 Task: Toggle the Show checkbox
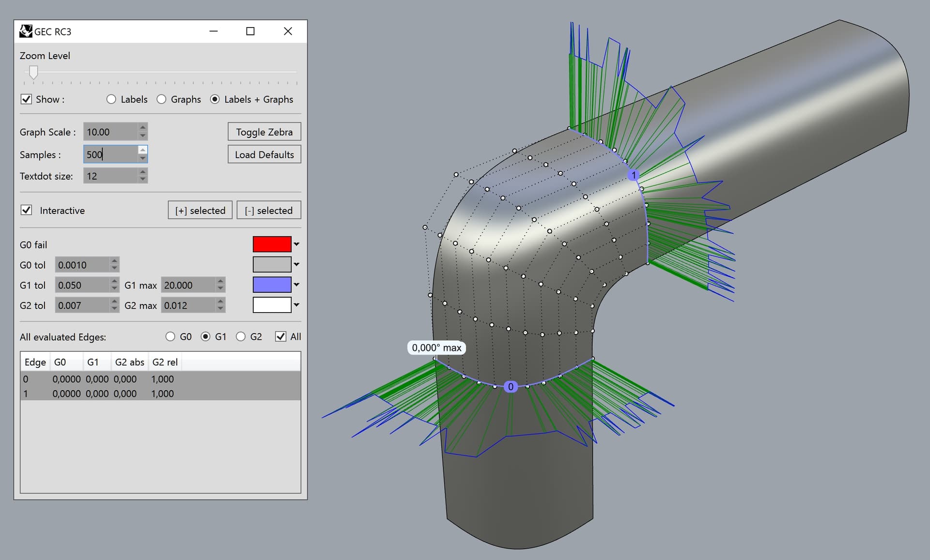[x=26, y=99]
